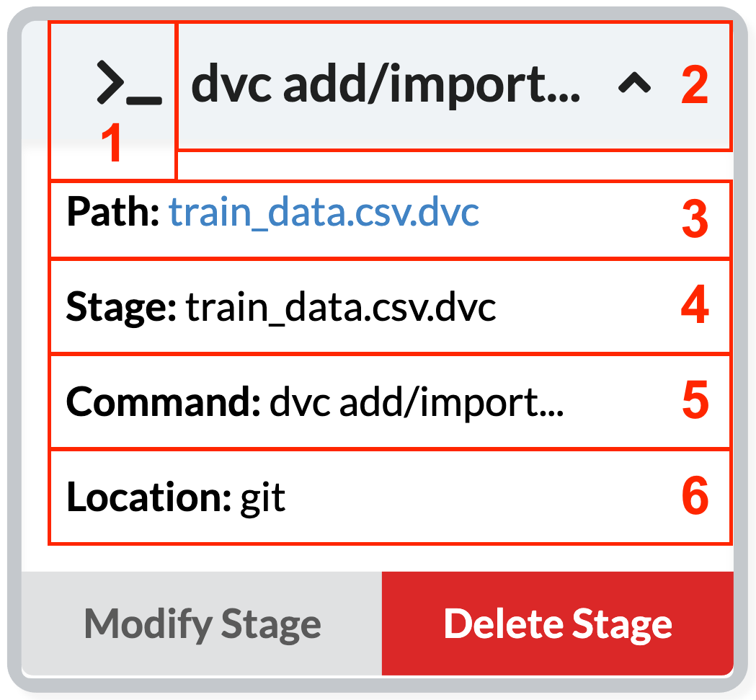Select the Command value "dvc add/import..."
Screen dimensions: 756x700
tap(416, 404)
